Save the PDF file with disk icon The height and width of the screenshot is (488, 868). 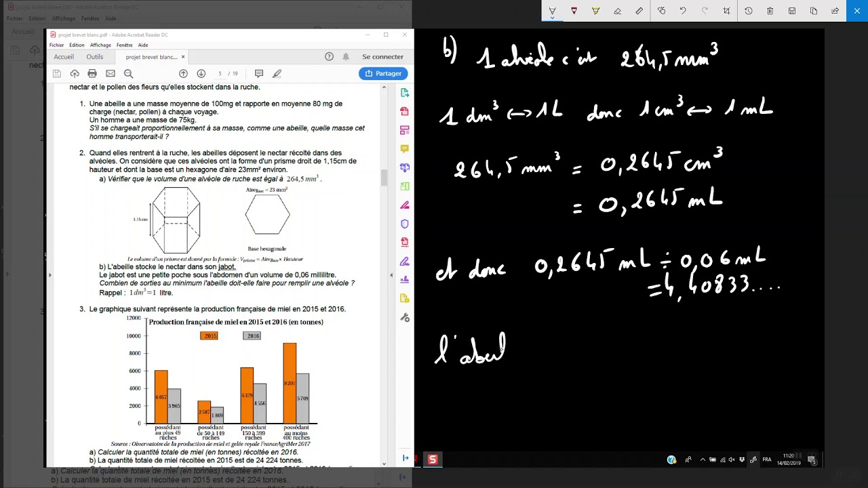point(57,73)
